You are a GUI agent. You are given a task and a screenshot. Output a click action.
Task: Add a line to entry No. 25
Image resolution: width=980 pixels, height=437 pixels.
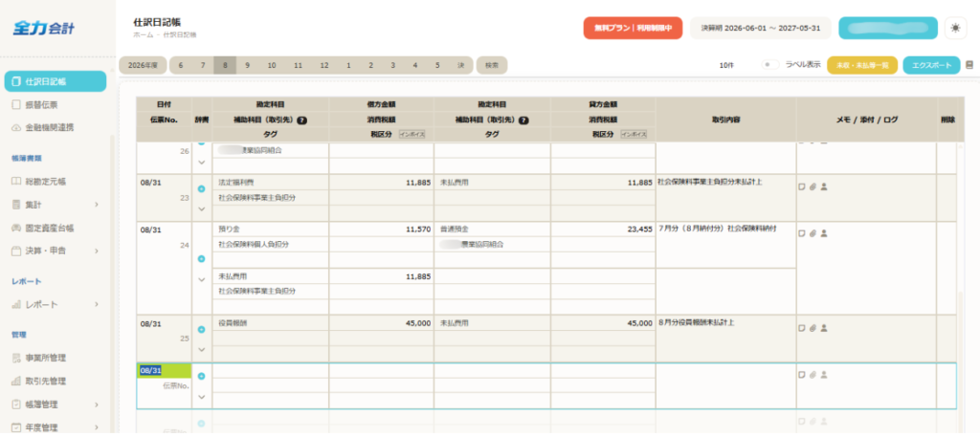(201, 330)
